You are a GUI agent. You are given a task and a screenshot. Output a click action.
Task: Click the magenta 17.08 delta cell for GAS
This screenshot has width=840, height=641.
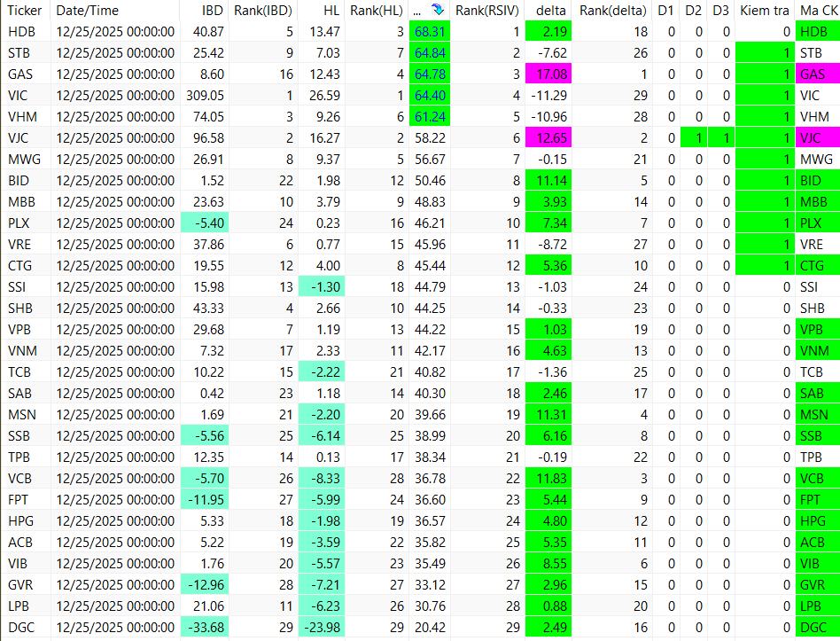pos(548,74)
